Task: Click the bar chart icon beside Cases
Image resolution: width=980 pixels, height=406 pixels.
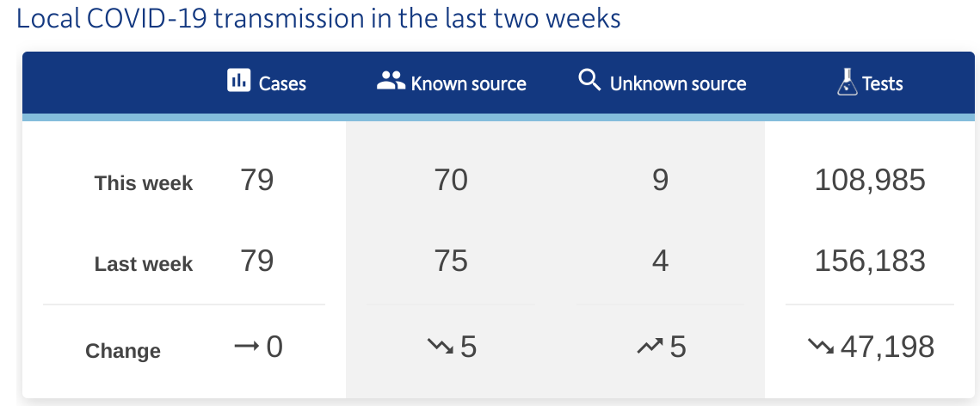Action: [x=238, y=81]
